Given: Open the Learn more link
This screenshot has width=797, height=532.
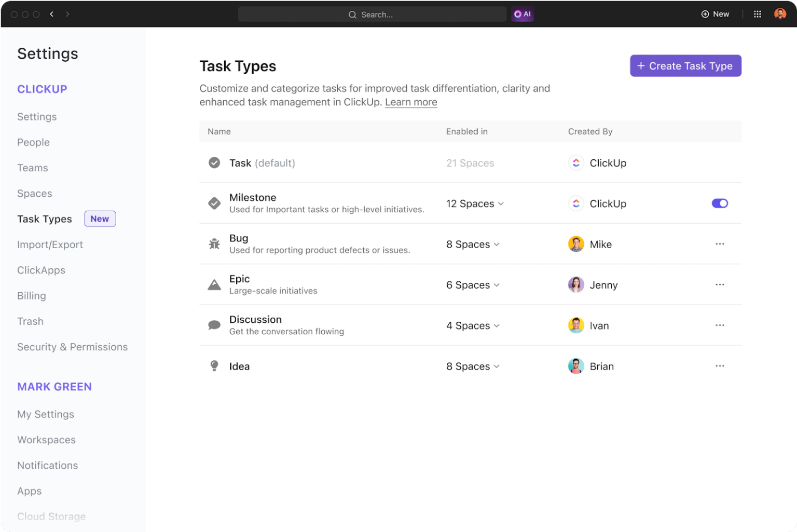Looking at the screenshot, I should (x=411, y=102).
